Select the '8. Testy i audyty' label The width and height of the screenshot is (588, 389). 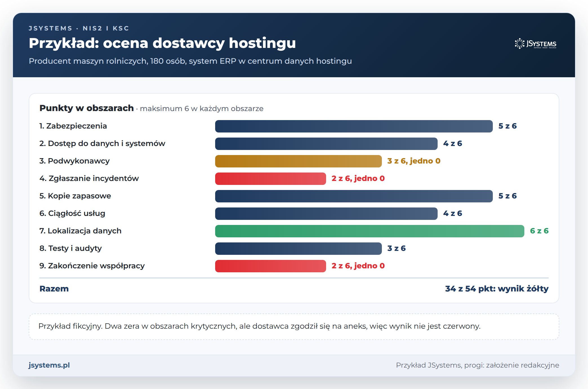[x=71, y=248]
